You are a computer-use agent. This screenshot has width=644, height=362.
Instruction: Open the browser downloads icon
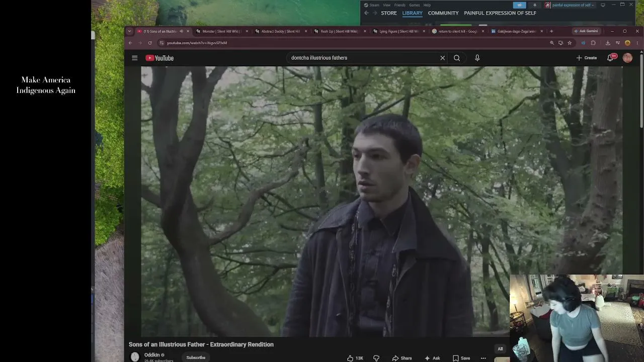pos(608,43)
